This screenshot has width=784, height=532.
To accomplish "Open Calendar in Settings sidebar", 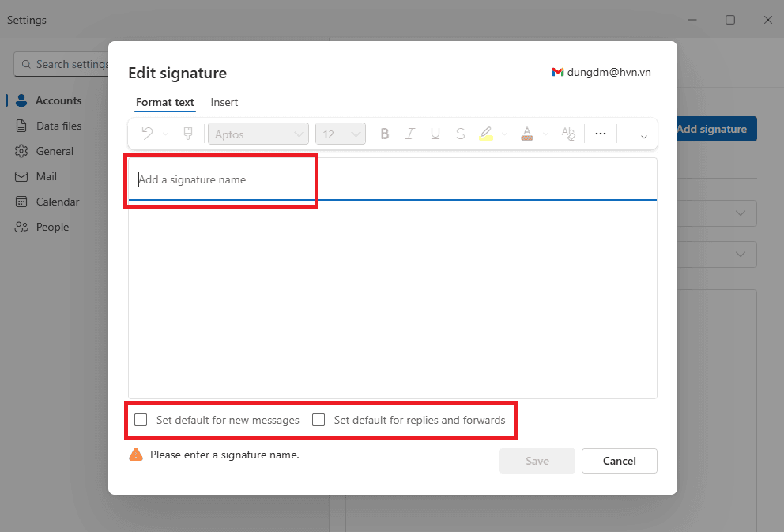I will click(x=58, y=202).
